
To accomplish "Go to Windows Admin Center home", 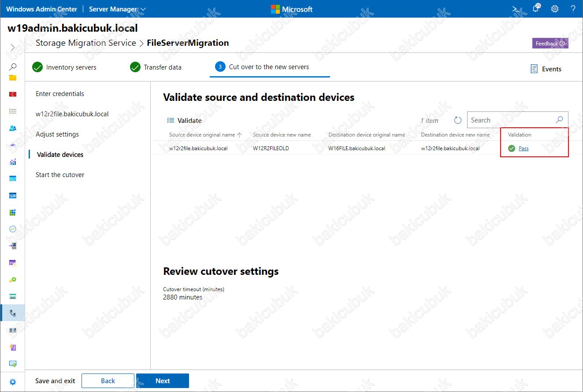I will pyautogui.click(x=42, y=9).
